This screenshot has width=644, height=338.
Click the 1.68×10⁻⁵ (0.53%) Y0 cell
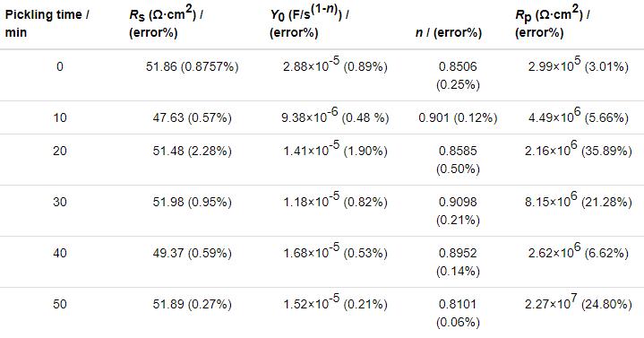pyautogui.click(x=335, y=251)
